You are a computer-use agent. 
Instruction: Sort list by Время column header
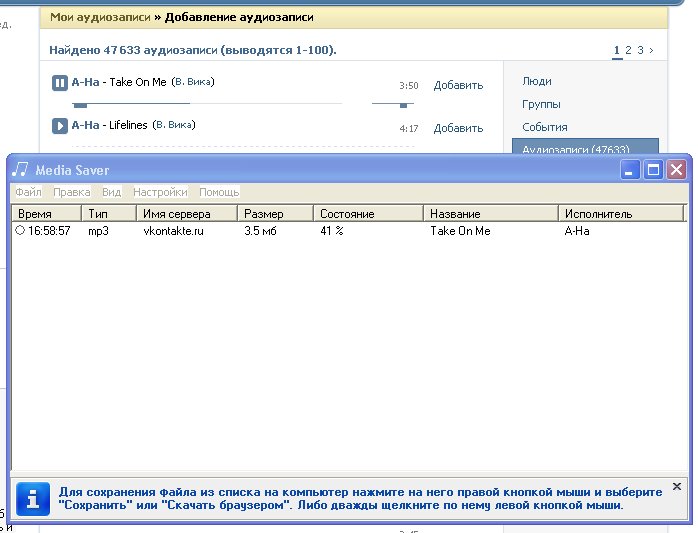tap(45, 214)
